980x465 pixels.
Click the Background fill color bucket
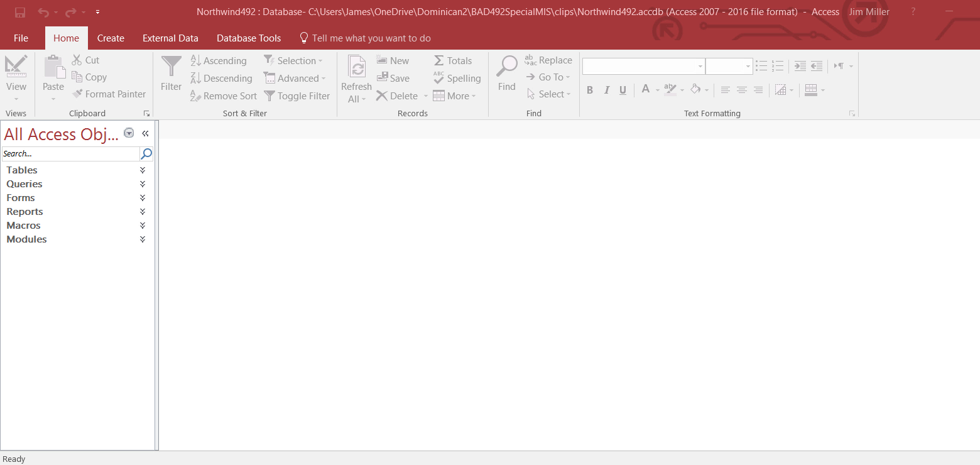coord(695,90)
